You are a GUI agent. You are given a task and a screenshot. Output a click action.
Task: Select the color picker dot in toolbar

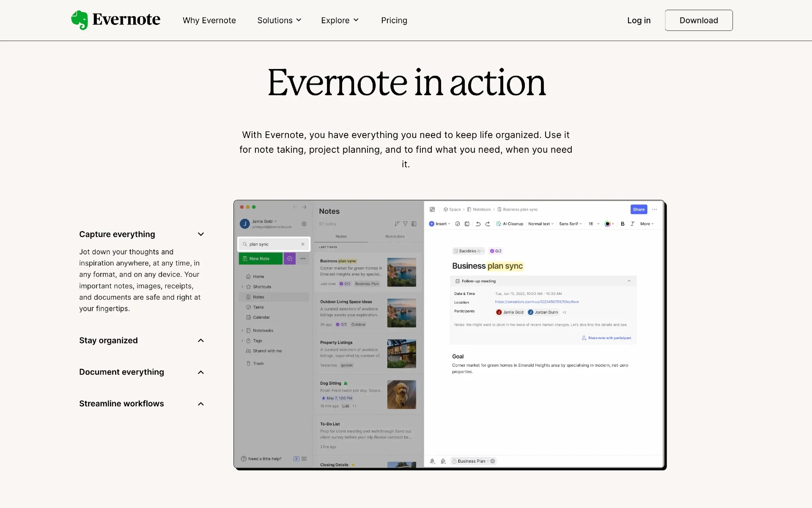click(x=607, y=224)
